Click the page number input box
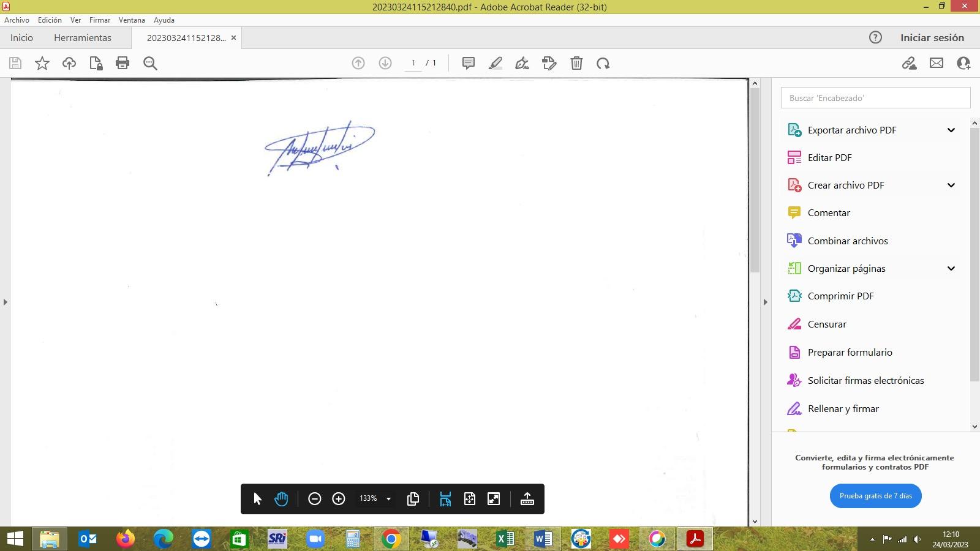 tap(413, 63)
